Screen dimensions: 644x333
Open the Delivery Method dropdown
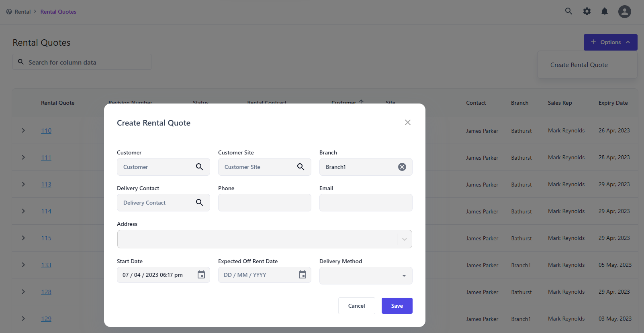(404, 276)
